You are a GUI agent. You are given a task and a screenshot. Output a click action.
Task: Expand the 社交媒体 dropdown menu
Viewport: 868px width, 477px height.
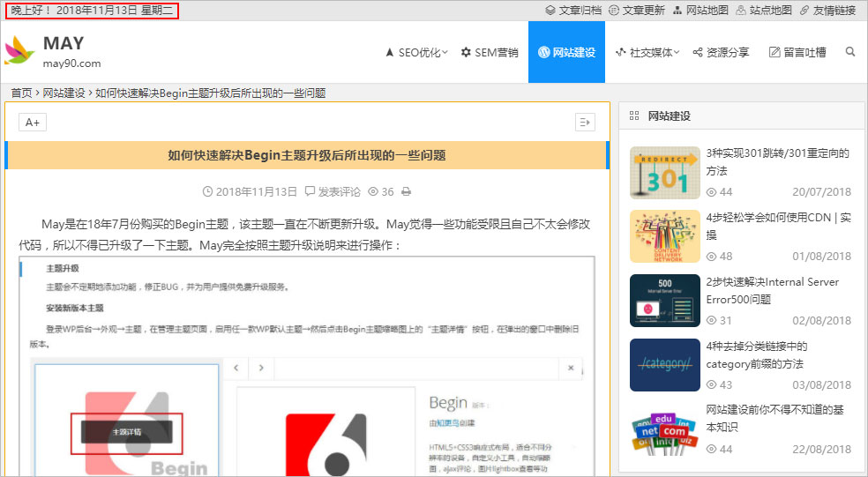tap(647, 52)
